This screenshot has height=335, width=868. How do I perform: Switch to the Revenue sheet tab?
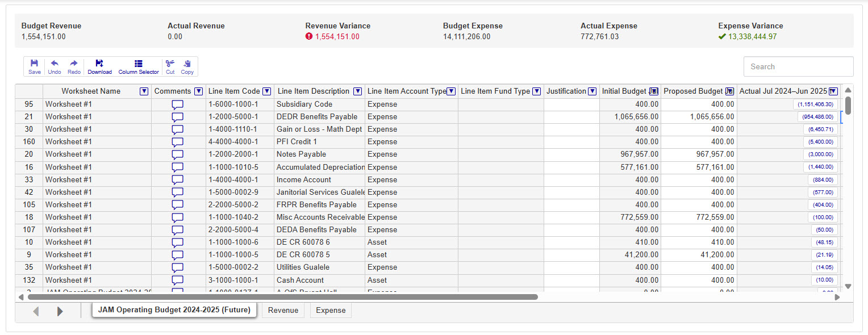click(283, 311)
